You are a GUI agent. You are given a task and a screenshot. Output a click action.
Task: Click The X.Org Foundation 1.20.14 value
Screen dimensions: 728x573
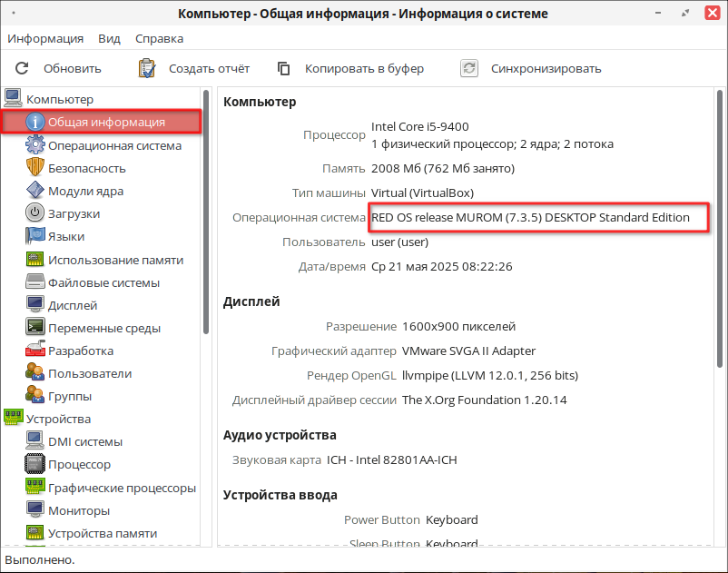[x=484, y=400]
